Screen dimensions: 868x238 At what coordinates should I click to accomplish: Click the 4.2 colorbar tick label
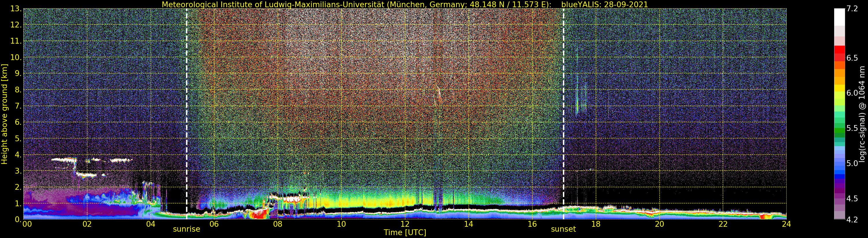click(852, 220)
